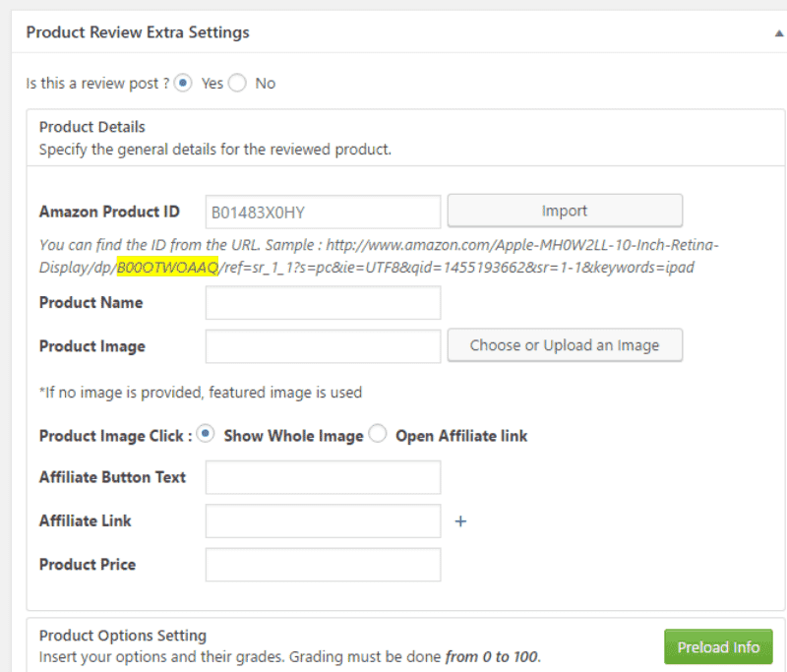Select Yes for review post
787x672 pixels.
click(183, 84)
